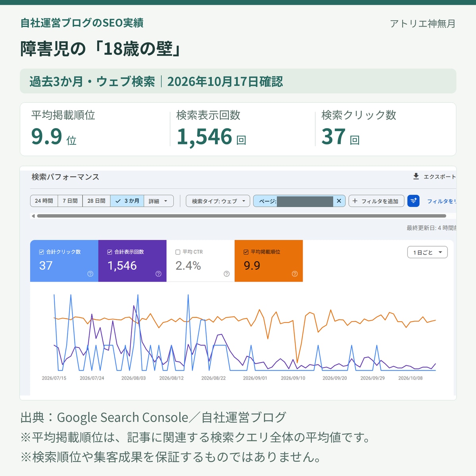Click the 2026/08/12 axis label
This screenshot has height=476, width=476.
pos(171,378)
